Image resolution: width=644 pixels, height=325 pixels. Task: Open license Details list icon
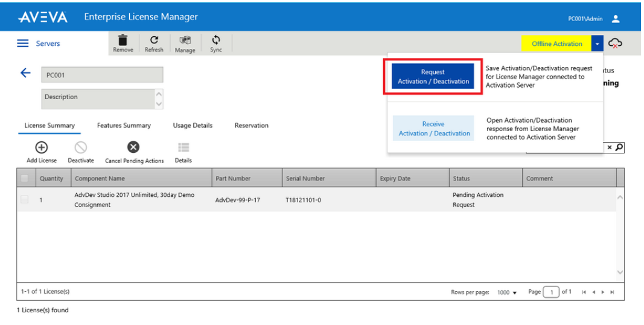[x=183, y=147]
